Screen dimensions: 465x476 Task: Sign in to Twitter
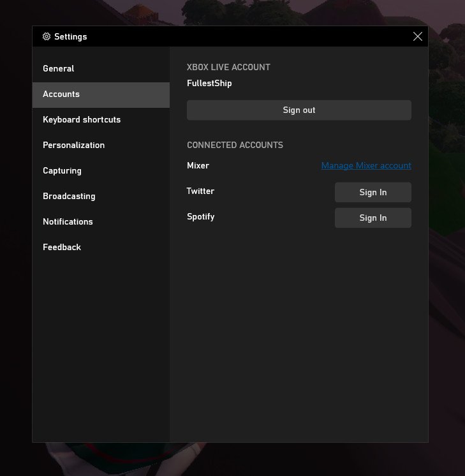point(373,192)
